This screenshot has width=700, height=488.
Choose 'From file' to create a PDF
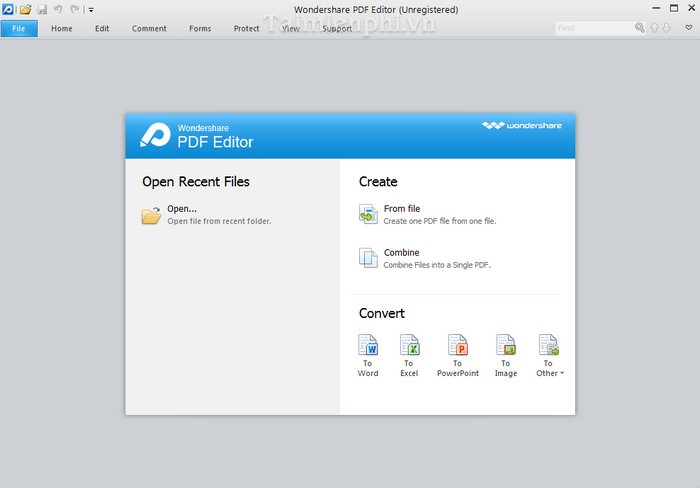coord(402,209)
